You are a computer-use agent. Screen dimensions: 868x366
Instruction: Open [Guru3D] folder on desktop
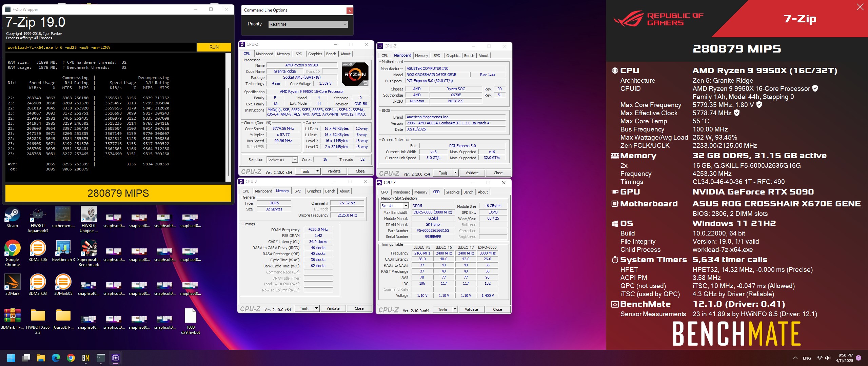pos(63,319)
